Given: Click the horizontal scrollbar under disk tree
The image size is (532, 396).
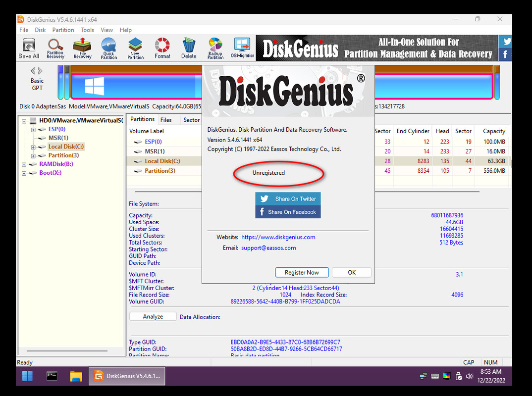Looking at the screenshot, I should coord(67,351).
